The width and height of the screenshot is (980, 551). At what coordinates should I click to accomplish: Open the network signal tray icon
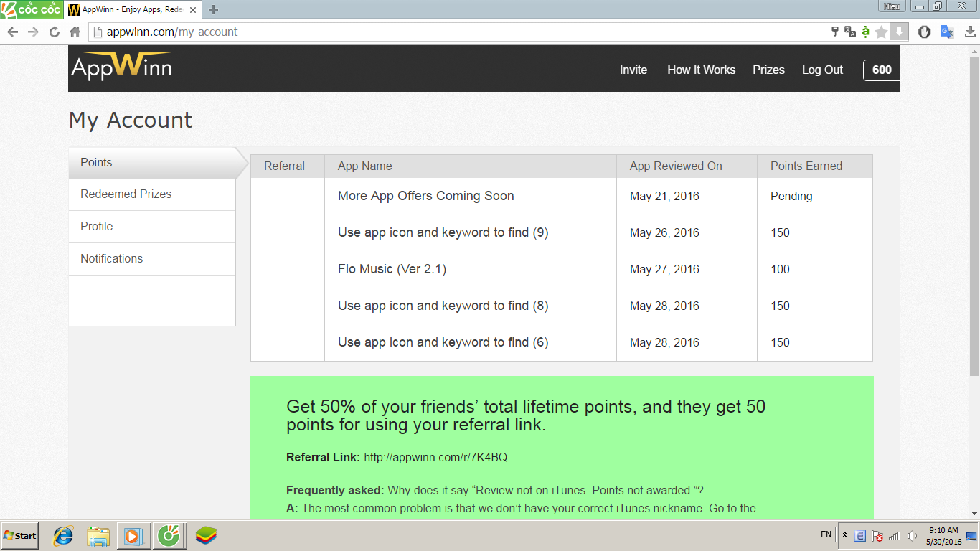point(895,536)
